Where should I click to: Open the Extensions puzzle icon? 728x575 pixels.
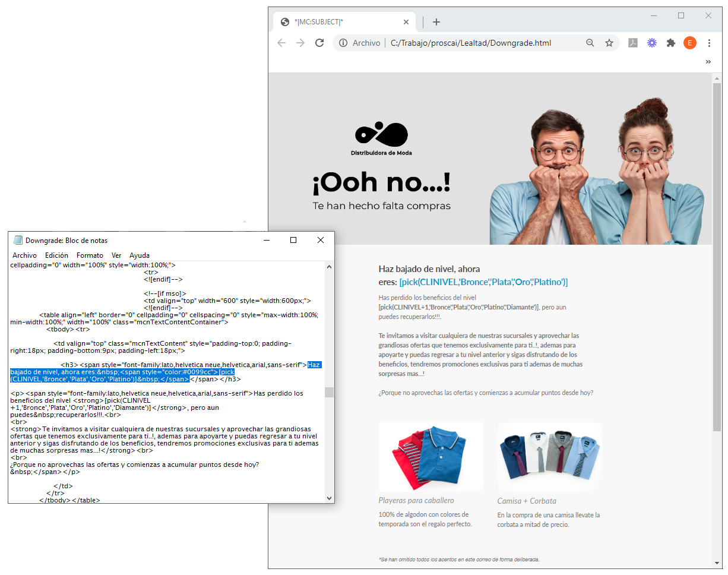pos(671,43)
